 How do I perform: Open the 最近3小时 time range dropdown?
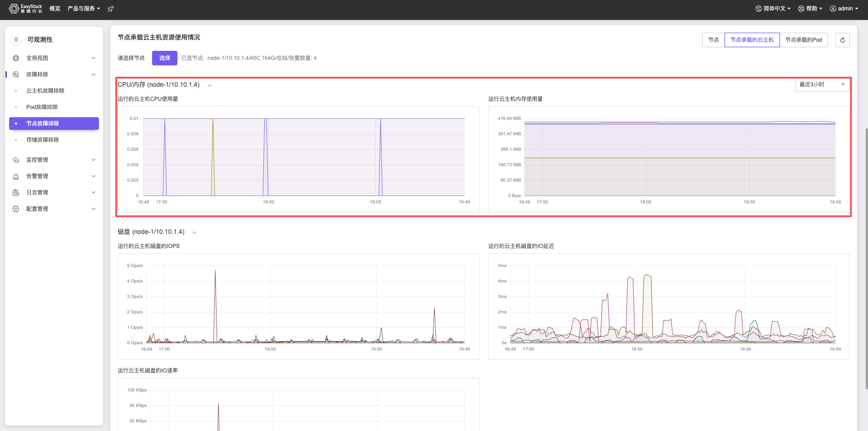point(822,84)
